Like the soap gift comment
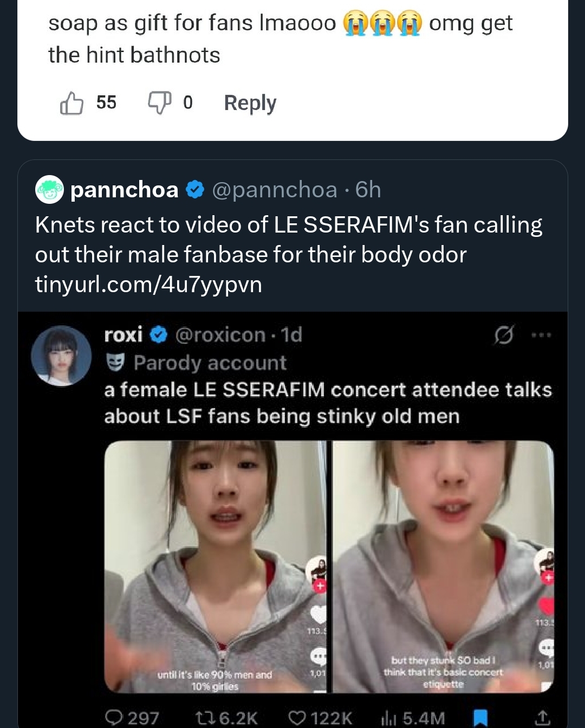 72,103
